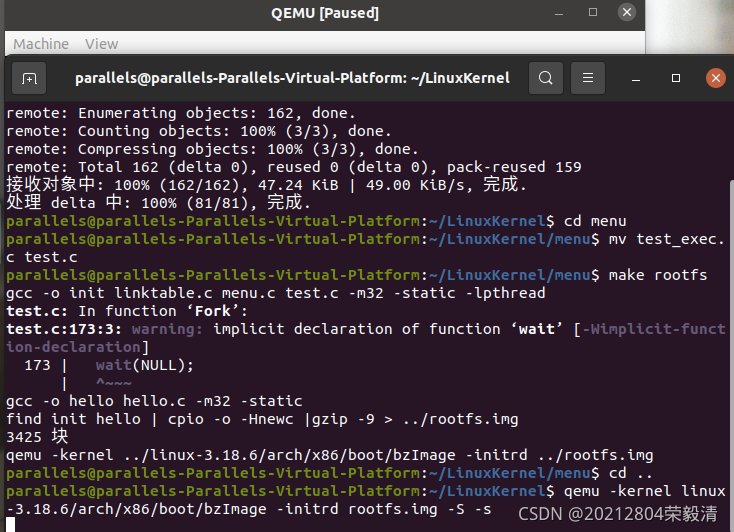Click the QEMU [Paused] title bar text
Screen dimensions: 734x532
[325, 13]
